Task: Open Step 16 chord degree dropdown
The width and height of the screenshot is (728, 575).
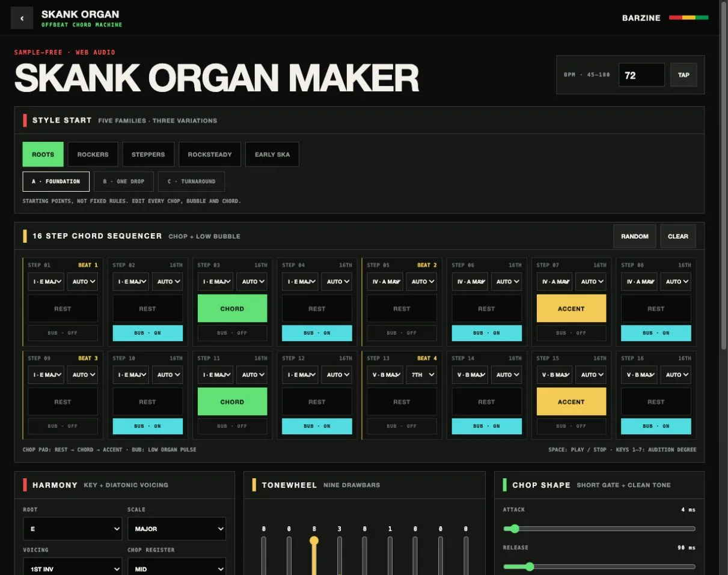Action: (x=639, y=374)
